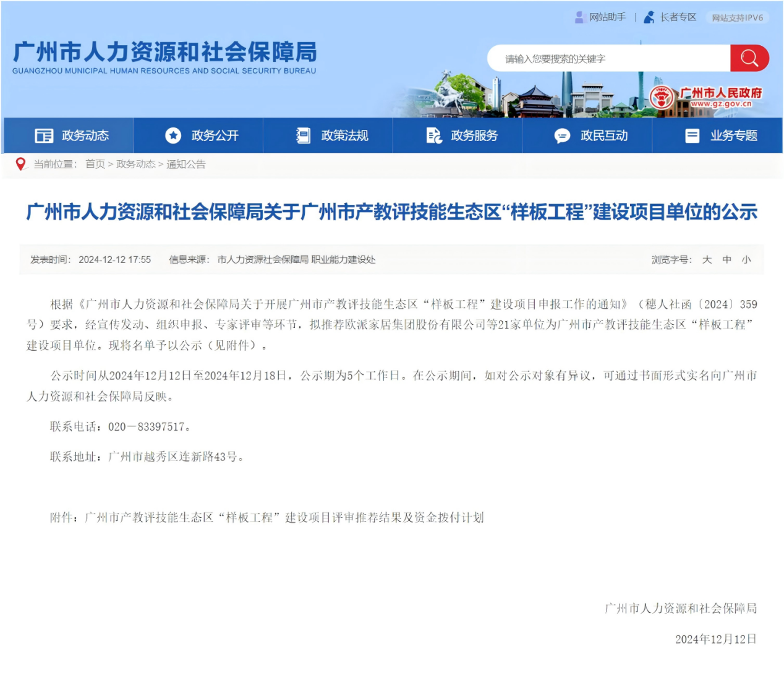Click the file icon beside 政务服务

click(x=434, y=135)
